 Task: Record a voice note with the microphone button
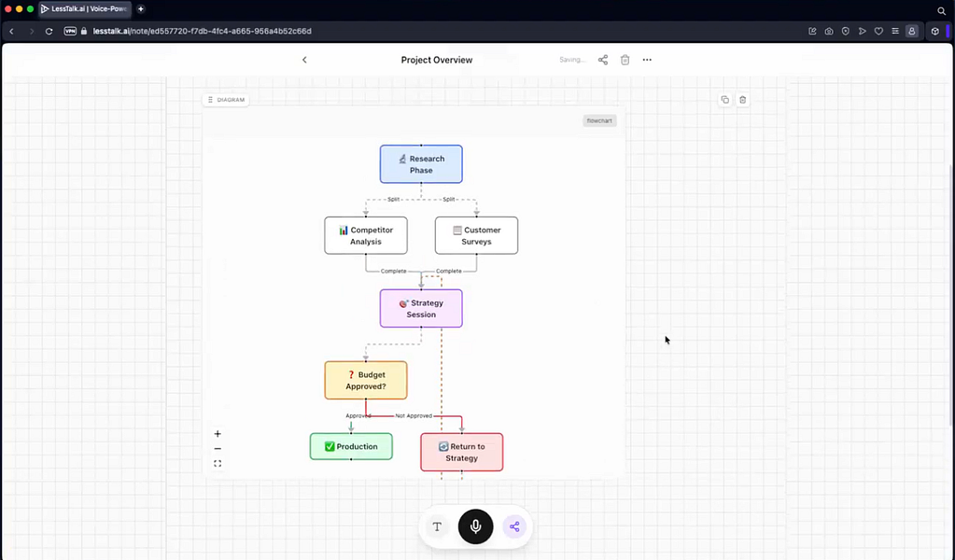[x=475, y=526]
